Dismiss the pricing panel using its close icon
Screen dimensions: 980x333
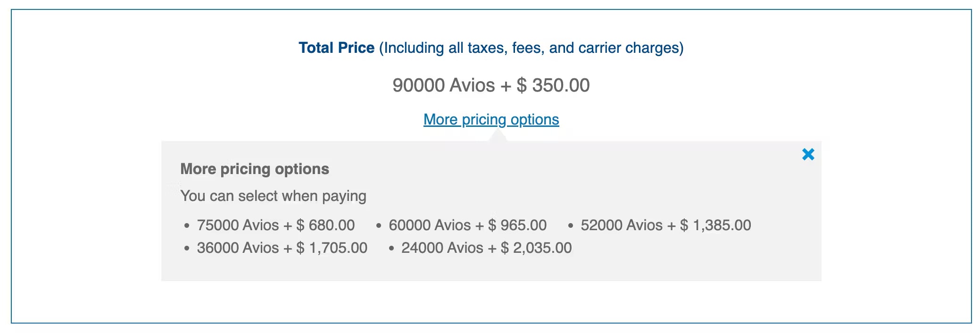(808, 154)
